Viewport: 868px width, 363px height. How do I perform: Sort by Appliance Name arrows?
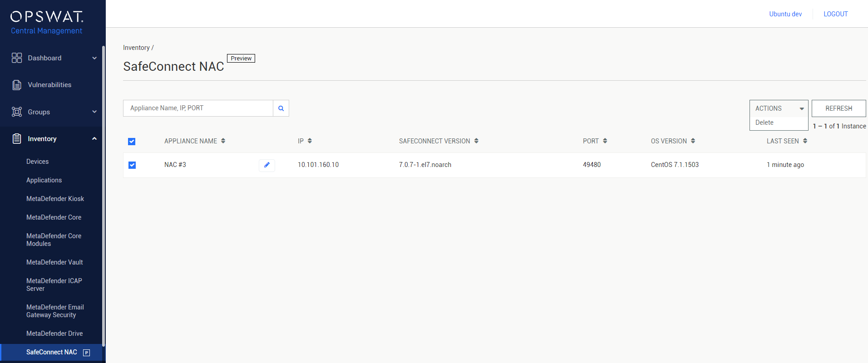point(223,141)
